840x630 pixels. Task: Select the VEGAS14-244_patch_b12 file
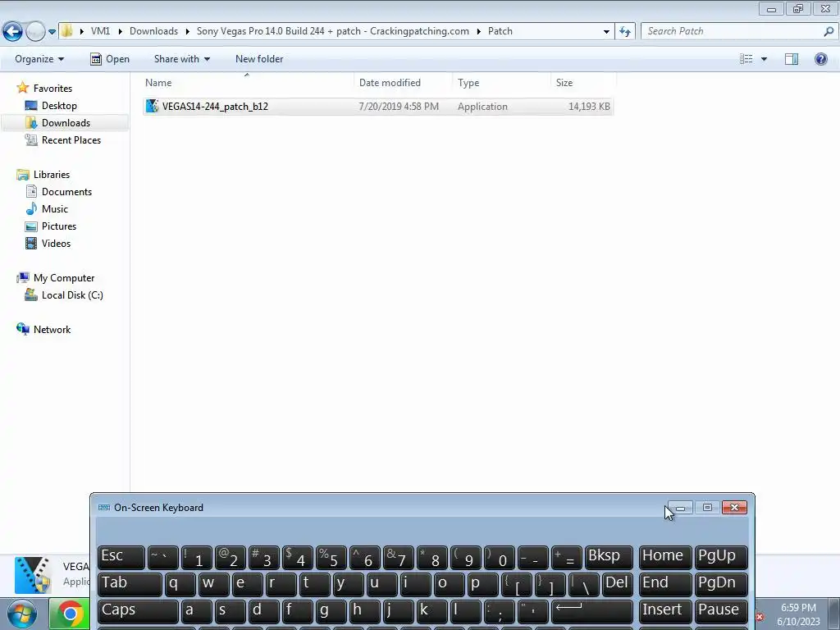[377, 107]
